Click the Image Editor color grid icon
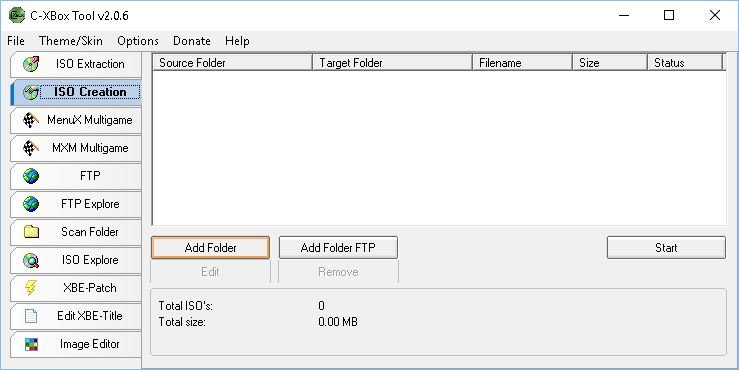This screenshot has width=739, height=370. click(x=31, y=344)
